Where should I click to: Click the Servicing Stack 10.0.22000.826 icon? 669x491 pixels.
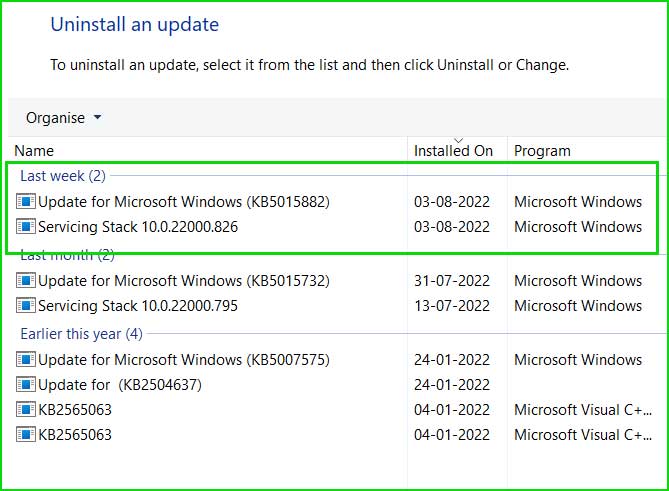point(26,226)
